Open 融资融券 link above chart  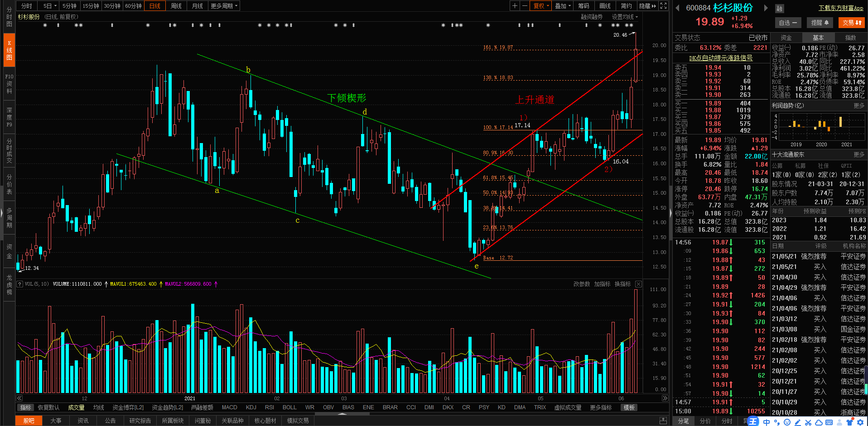592,17
